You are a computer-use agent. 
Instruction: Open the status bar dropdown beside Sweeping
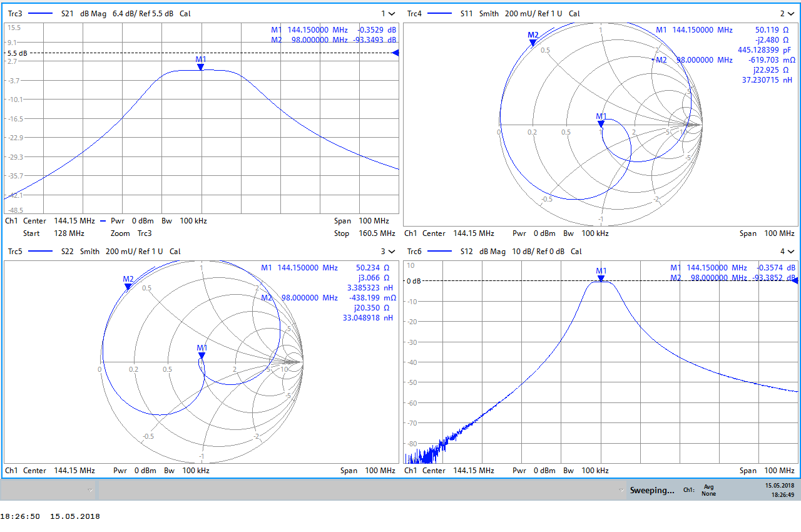620,490
